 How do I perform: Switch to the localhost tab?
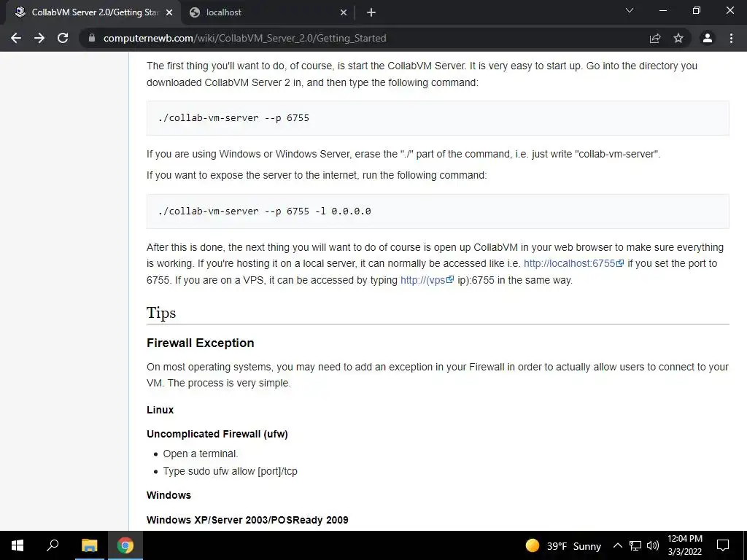pyautogui.click(x=268, y=12)
